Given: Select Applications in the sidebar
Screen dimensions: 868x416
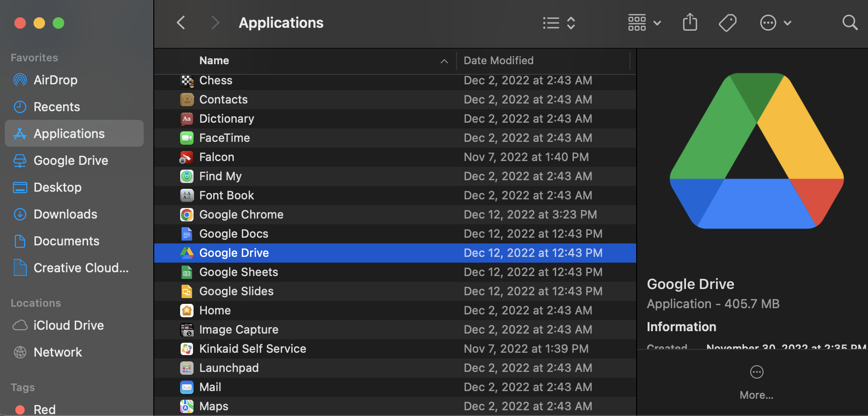Looking at the screenshot, I should coord(74,134).
